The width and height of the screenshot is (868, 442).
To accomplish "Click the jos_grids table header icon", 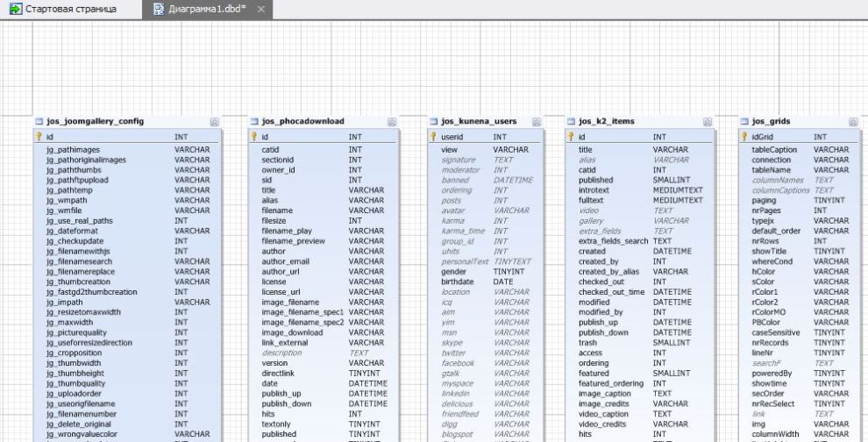I will (x=744, y=120).
